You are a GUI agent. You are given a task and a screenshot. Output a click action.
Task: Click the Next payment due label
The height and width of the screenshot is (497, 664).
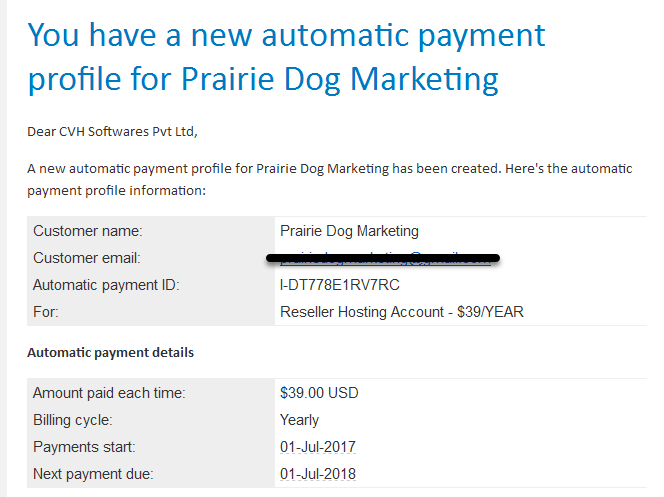[x=93, y=474]
